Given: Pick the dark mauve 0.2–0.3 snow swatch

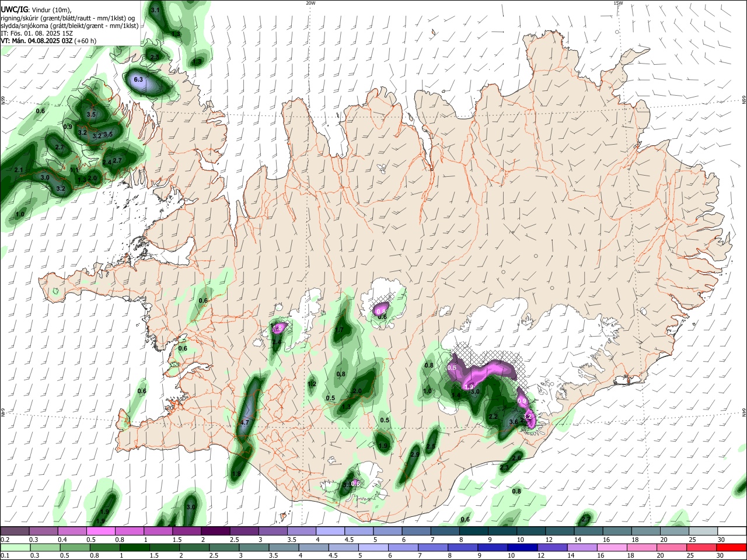Looking at the screenshot, I should pos(14,531).
